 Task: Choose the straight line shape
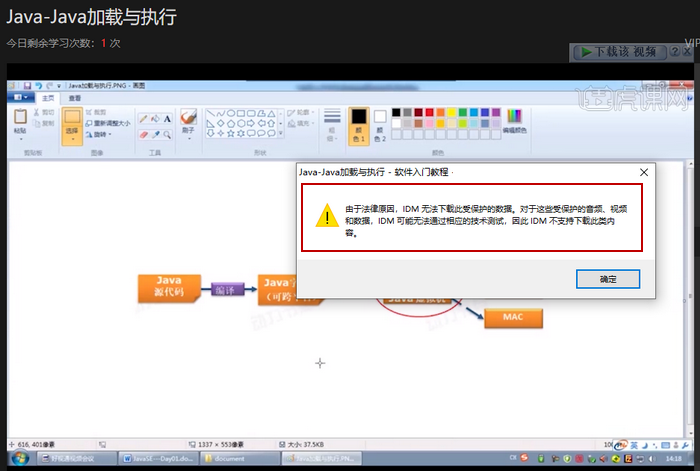[210, 113]
